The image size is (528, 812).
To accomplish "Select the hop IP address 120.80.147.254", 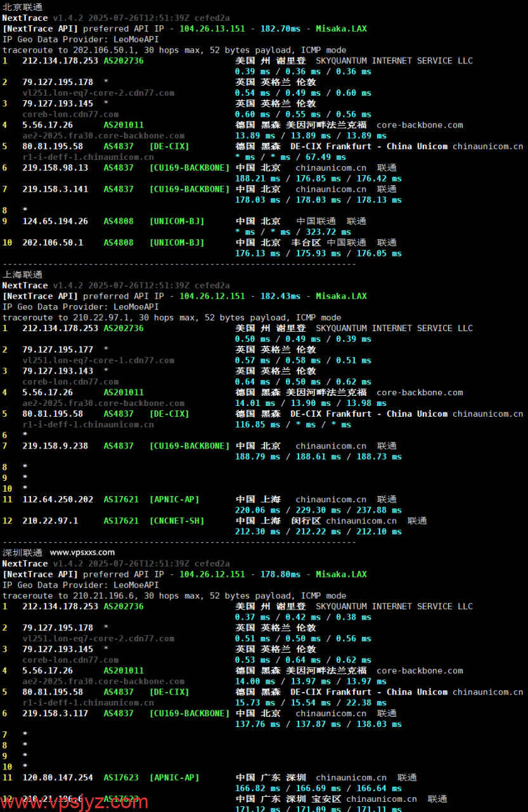I will tap(58, 777).
